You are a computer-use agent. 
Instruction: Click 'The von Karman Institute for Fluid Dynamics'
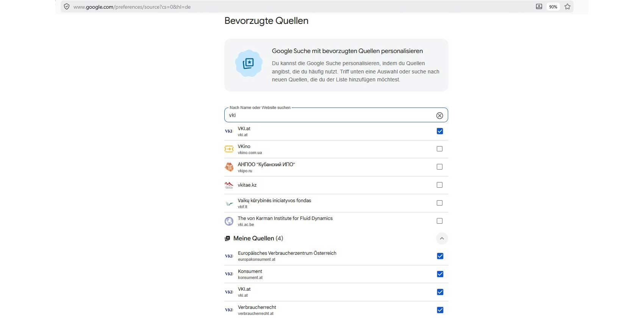[285, 218]
